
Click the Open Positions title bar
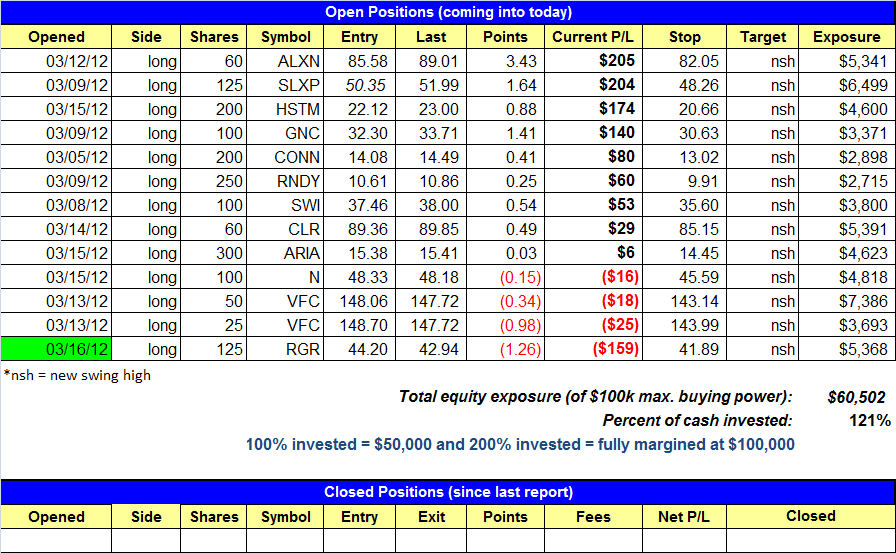click(x=448, y=12)
